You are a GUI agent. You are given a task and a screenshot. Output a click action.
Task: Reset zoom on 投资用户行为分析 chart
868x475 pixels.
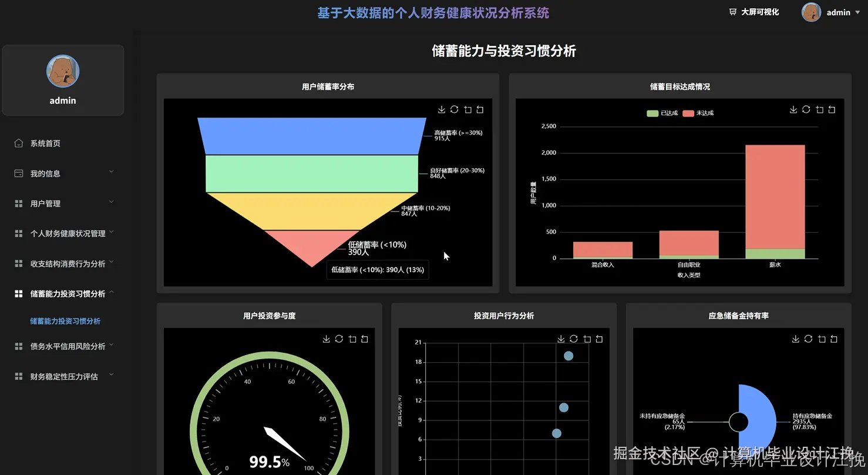point(599,339)
